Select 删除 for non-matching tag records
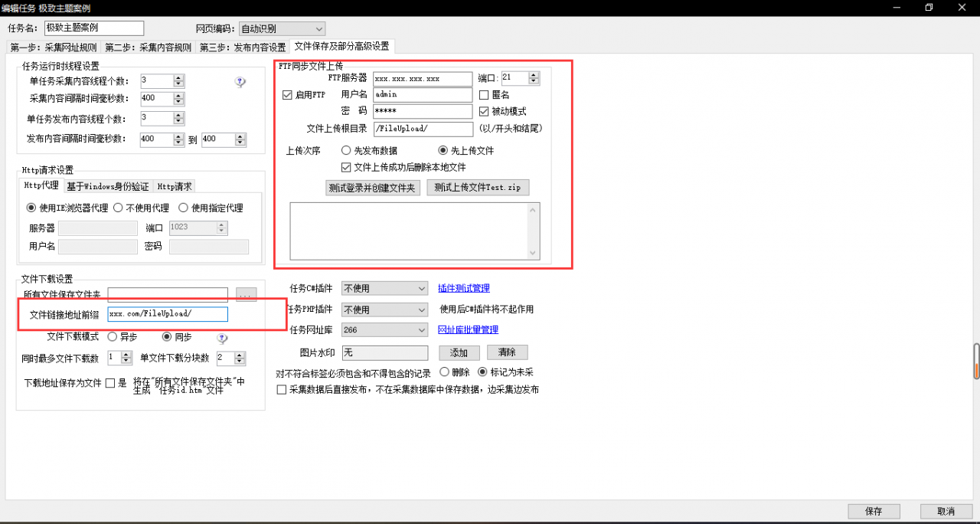980x524 pixels. click(446, 372)
